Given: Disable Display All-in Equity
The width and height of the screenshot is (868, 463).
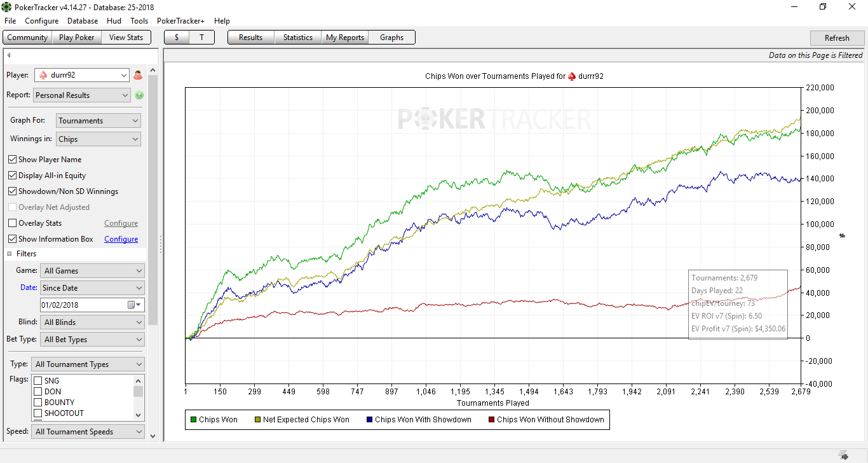Looking at the screenshot, I should (x=13, y=176).
